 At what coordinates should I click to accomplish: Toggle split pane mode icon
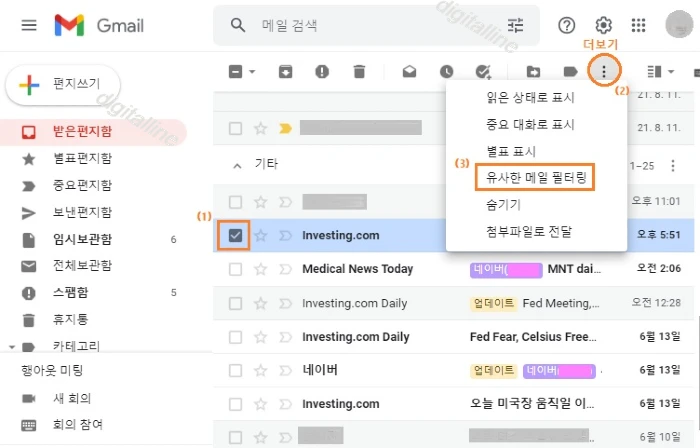tap(654, 71)
